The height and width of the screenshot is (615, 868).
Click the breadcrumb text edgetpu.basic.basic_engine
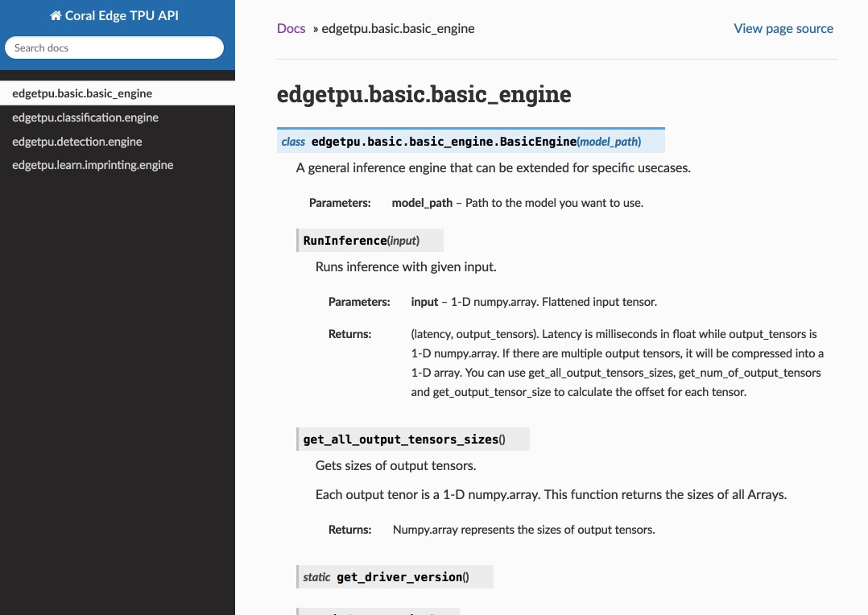pyautogui.click(x=398, y=28)
